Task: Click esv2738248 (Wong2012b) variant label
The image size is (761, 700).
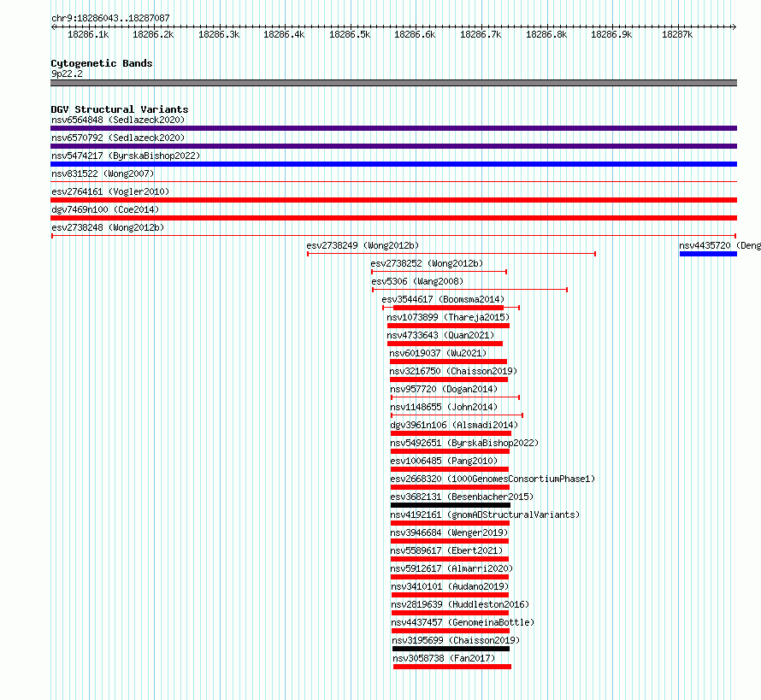Action: click(108, 227)
